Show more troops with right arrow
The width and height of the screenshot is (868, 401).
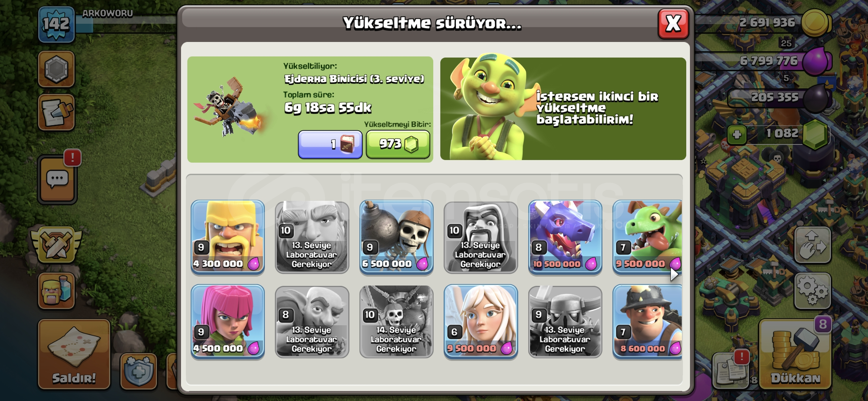click(x=674, y=274)
